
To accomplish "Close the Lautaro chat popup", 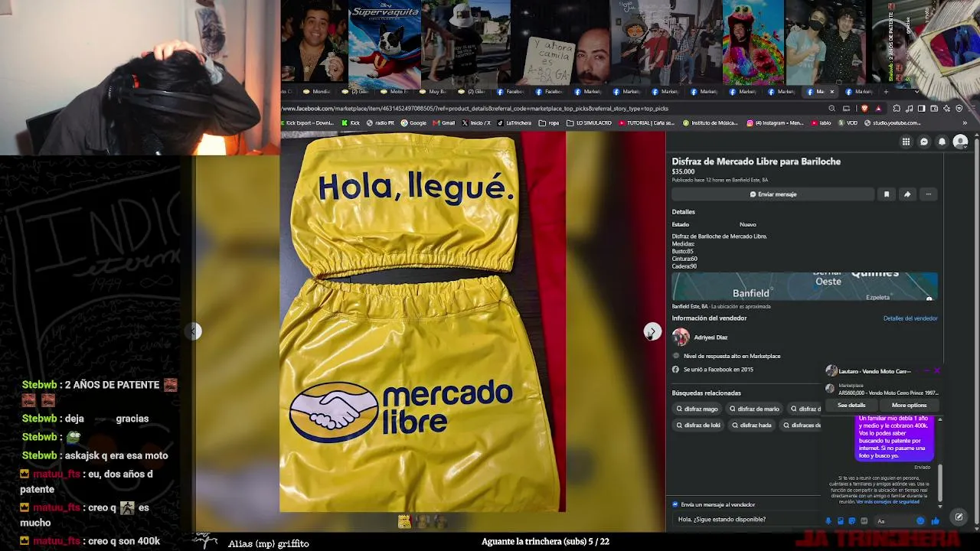I will coord(936,371).
